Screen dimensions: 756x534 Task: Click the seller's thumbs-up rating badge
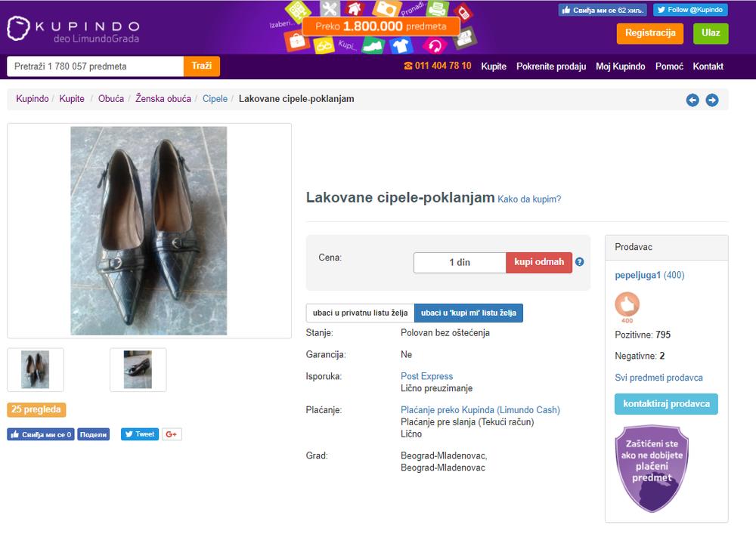(627, 305)
